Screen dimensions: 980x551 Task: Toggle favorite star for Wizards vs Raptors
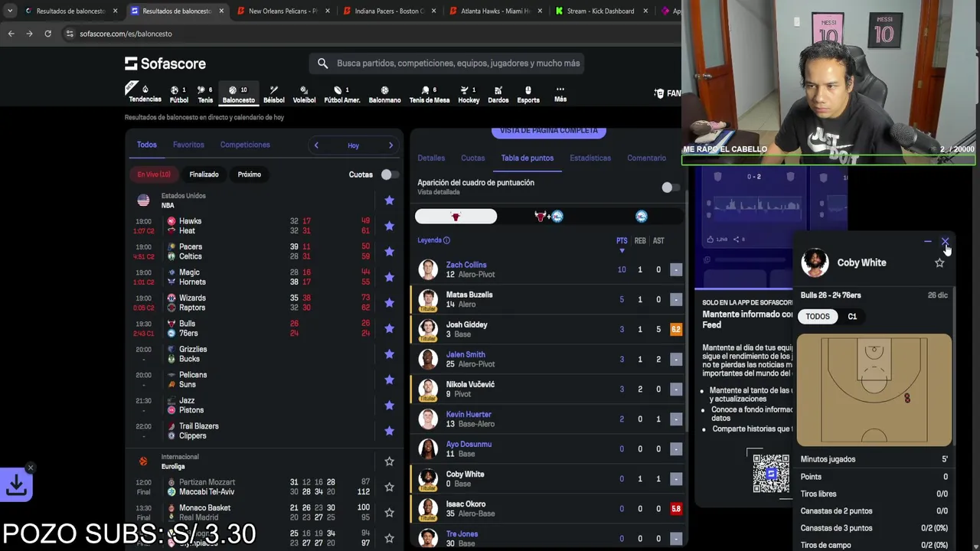[389, 303]
